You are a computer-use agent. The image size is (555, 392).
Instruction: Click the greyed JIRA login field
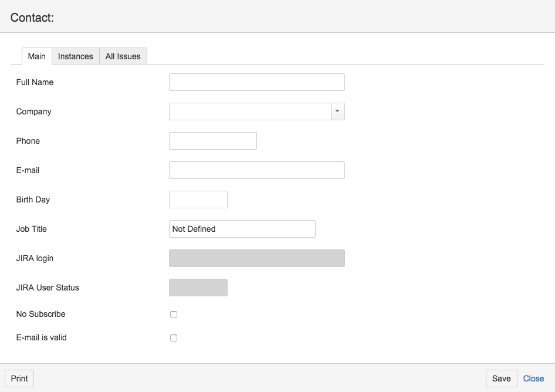click(256, 258)
